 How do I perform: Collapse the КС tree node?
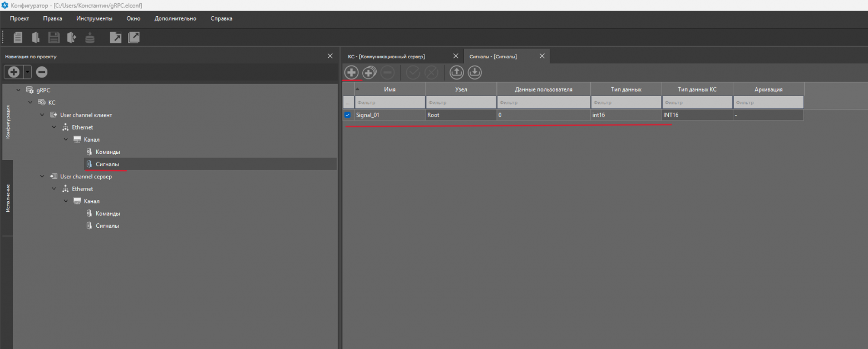tap(31, 102)
